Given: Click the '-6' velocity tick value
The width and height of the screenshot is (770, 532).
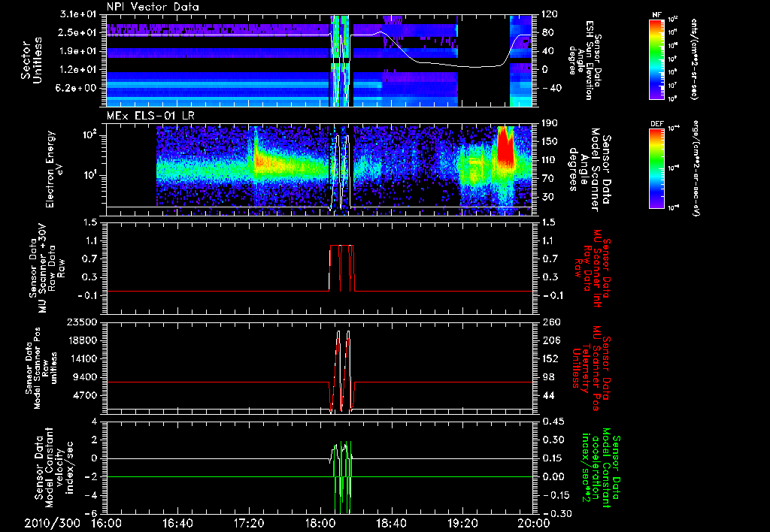Looking at the screenshot, I should pyautogui.click(x=91, y=514).
